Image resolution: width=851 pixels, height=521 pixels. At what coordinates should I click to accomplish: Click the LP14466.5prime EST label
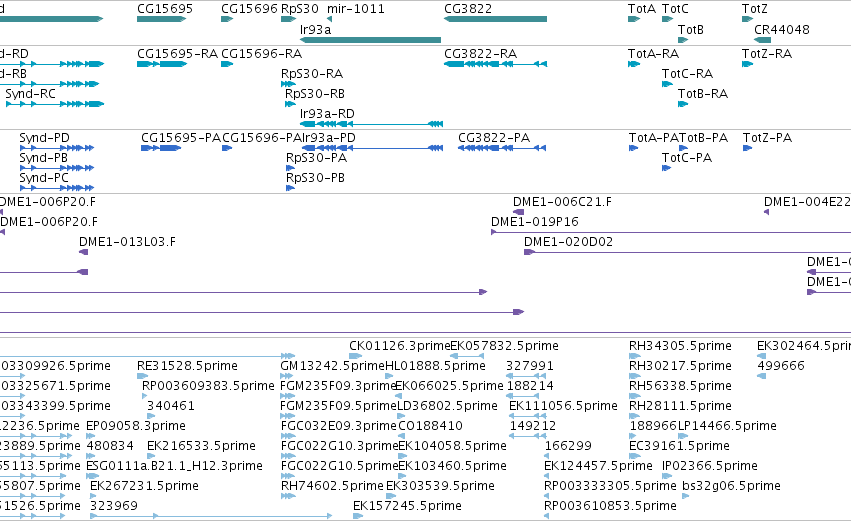727,426
